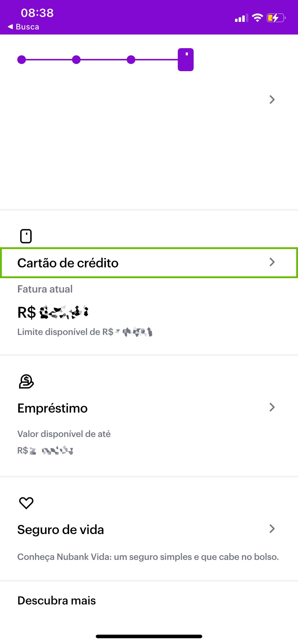Image resolution: width=298 pixels, height=644 pixels.
Task: Tap the credit card icon above Cartão de crédito
Action: pyautogui.click(x=26, y=236)
